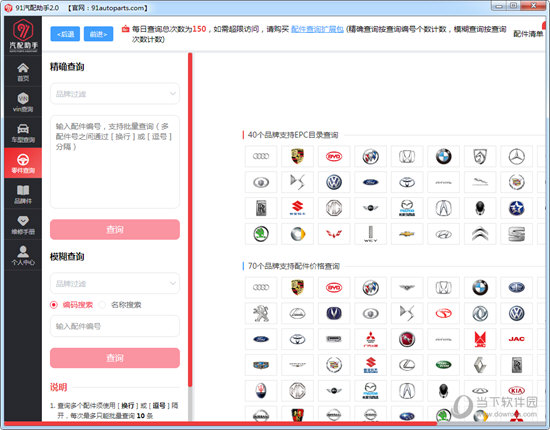
Task: Open the 个人中心 profile sidebar item
Action: (x=23, y=255)
